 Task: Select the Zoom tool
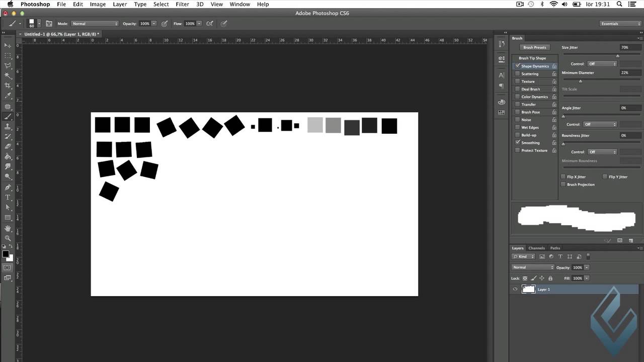click(x=8, y=238)
